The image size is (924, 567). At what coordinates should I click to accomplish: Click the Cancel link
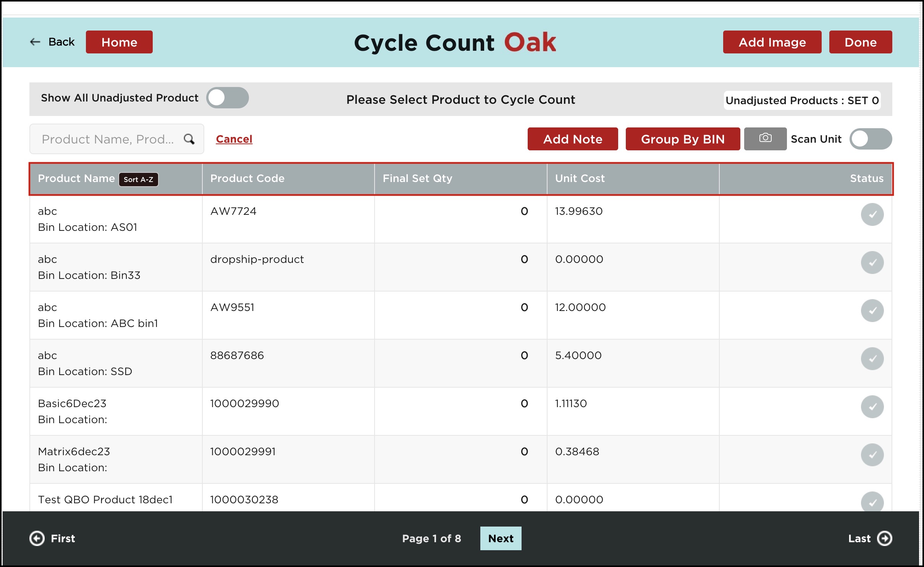(x=234, y=139)
